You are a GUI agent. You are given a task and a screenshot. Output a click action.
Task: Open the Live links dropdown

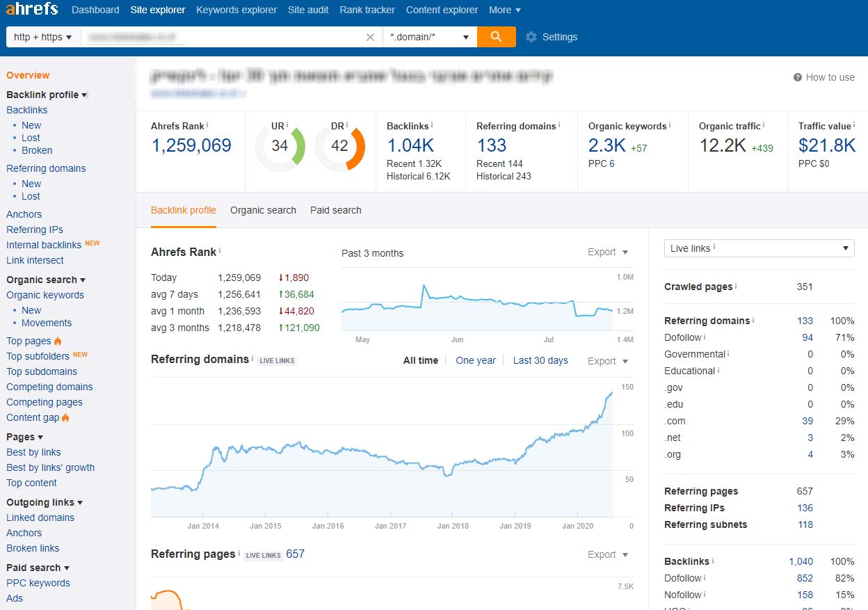759,248
